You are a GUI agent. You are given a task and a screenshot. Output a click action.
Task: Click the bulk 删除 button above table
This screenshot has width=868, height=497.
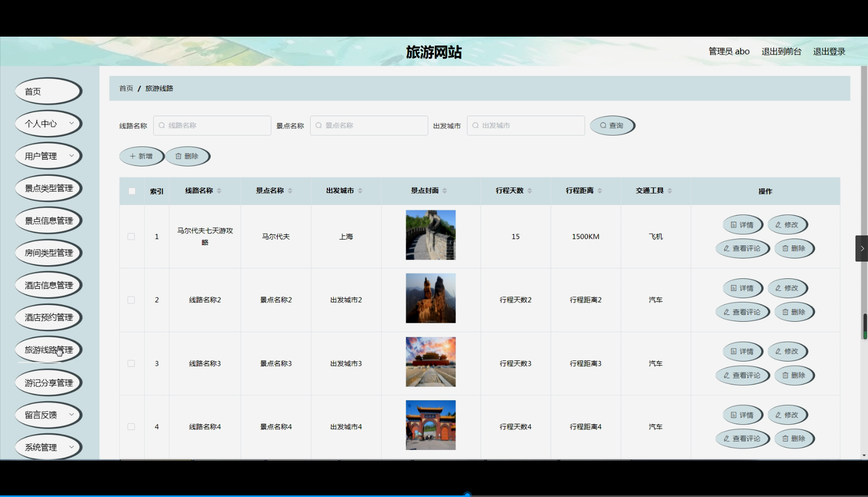[187, 156]
